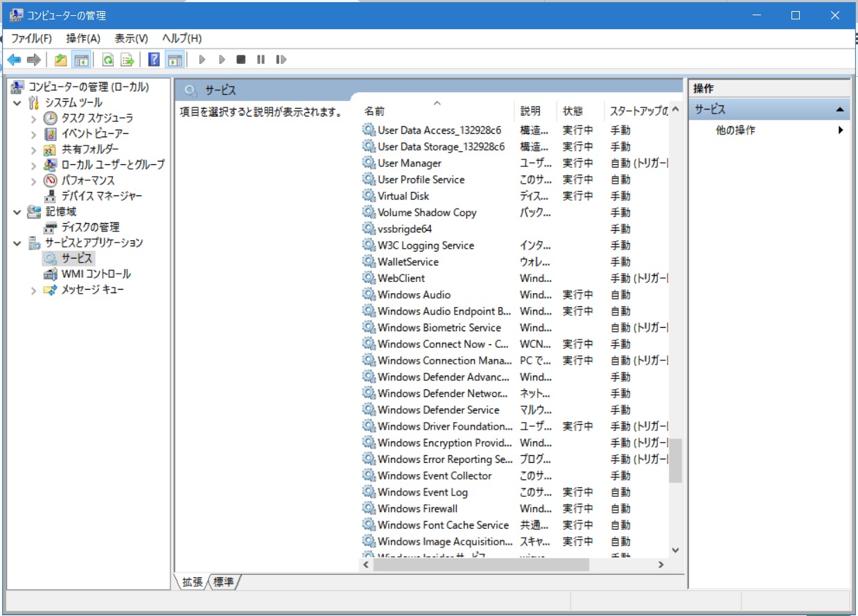Screen dimensions: 858x616
Task: Toggle the Show/Hide Action Pane icon
Action: point(175,60)
